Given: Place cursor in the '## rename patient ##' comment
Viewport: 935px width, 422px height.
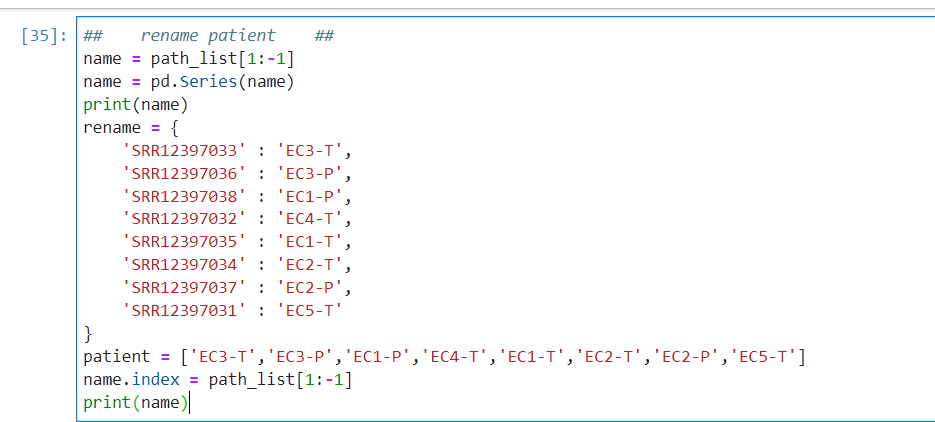Looking at the screenshot, I should tap(209, 36).
